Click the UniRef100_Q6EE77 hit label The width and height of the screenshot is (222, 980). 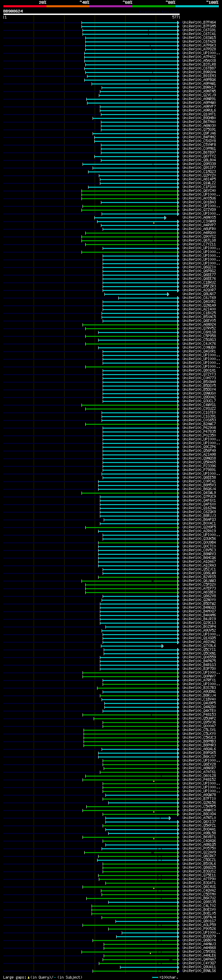tap(199, 275)
